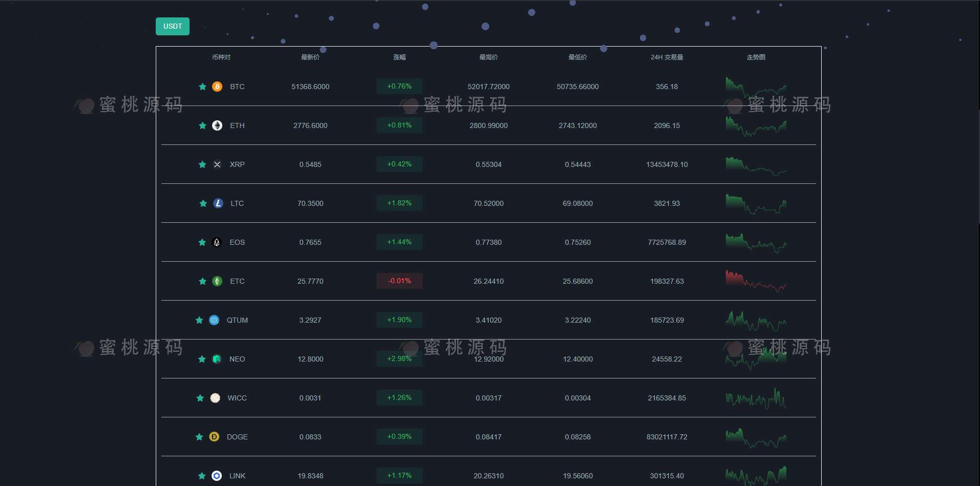Toggle favorite star for BTC
The width and height of the screenshot is (980, 486).
coord(202,87)
